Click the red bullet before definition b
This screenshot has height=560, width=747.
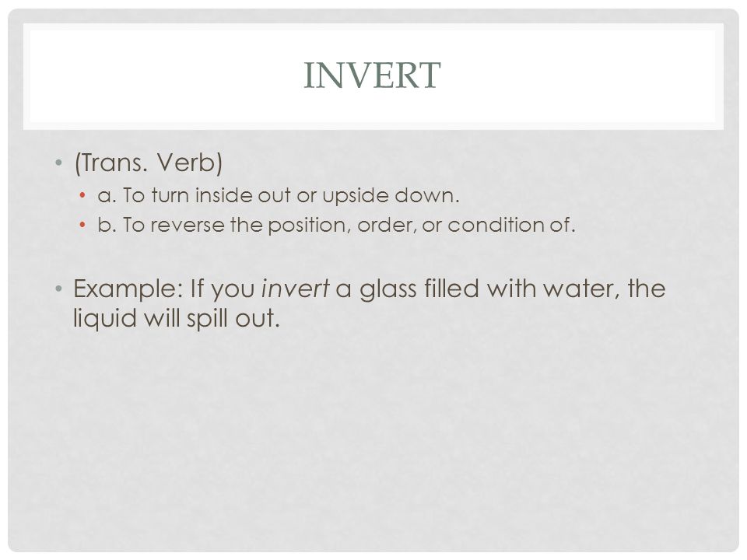[83, 224]
